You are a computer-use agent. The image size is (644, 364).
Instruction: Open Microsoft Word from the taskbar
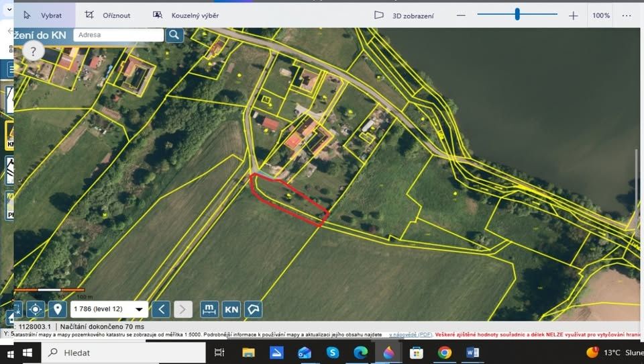coord(472,353)
